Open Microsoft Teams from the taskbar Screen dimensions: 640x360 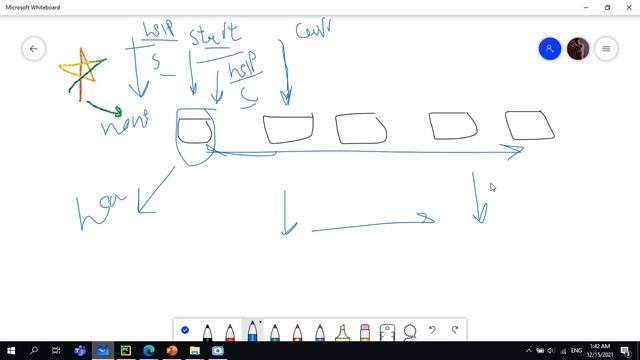[80, 351]
